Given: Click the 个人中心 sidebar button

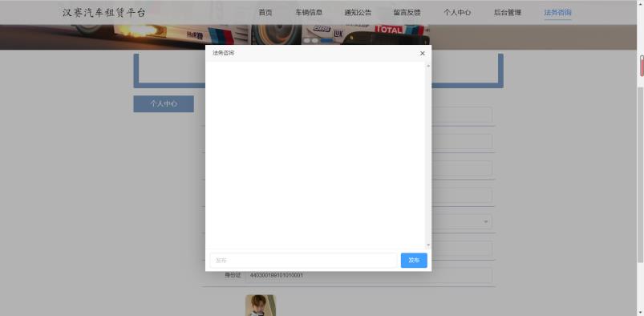Looking at the screenshot, I should click(164, 104).
